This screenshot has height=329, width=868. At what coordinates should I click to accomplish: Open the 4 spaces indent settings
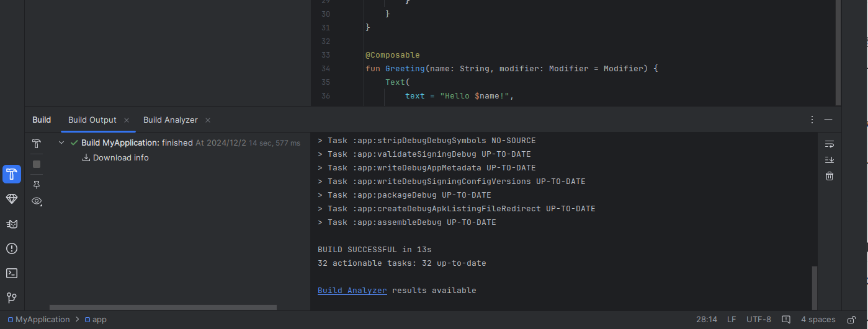[818, 320]
